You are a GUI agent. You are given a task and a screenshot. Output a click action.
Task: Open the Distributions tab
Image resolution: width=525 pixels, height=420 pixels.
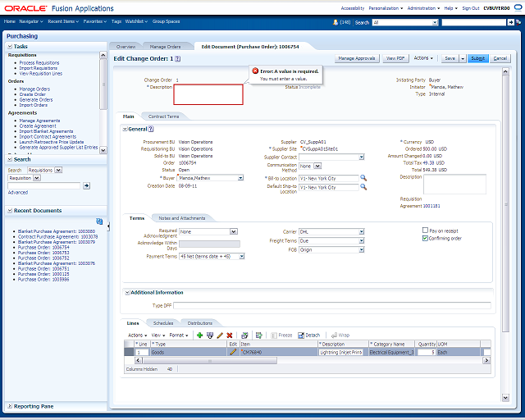(200, 323)
